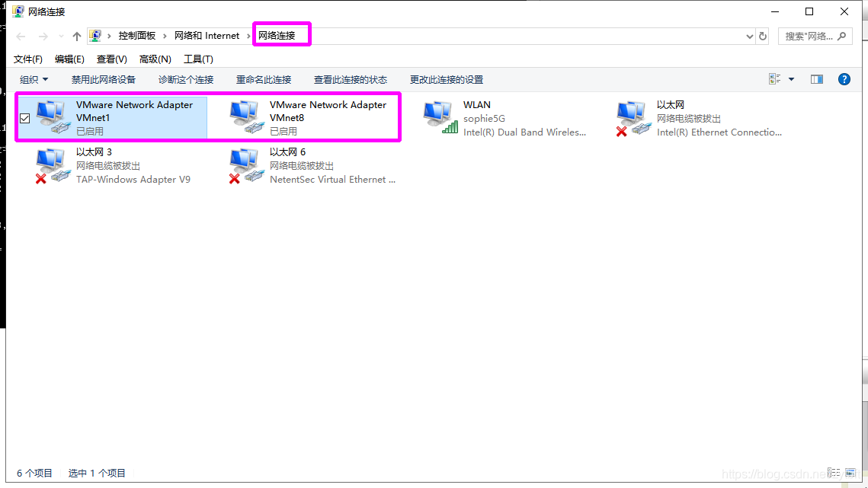Screen dimensions: 868x488
Task: Click 诊断这个连接 in the toolbar
Action: click(186, 80)
